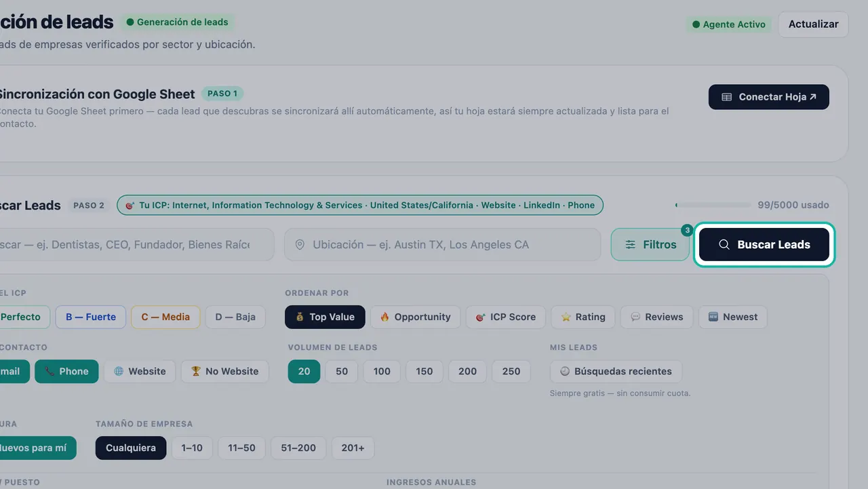Click the sliders icon on Filtros
The image size is (868, 489).
click(631, 245)
